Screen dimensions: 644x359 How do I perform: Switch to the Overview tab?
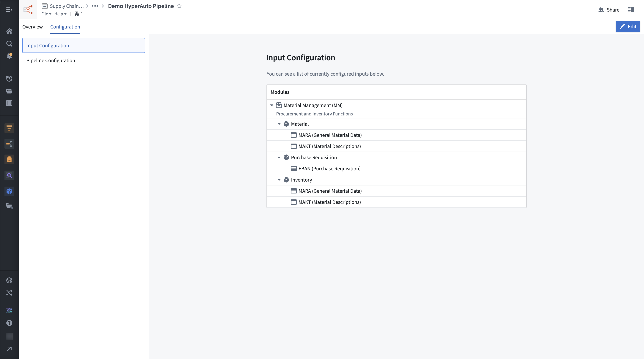click(x=32, y=27)
